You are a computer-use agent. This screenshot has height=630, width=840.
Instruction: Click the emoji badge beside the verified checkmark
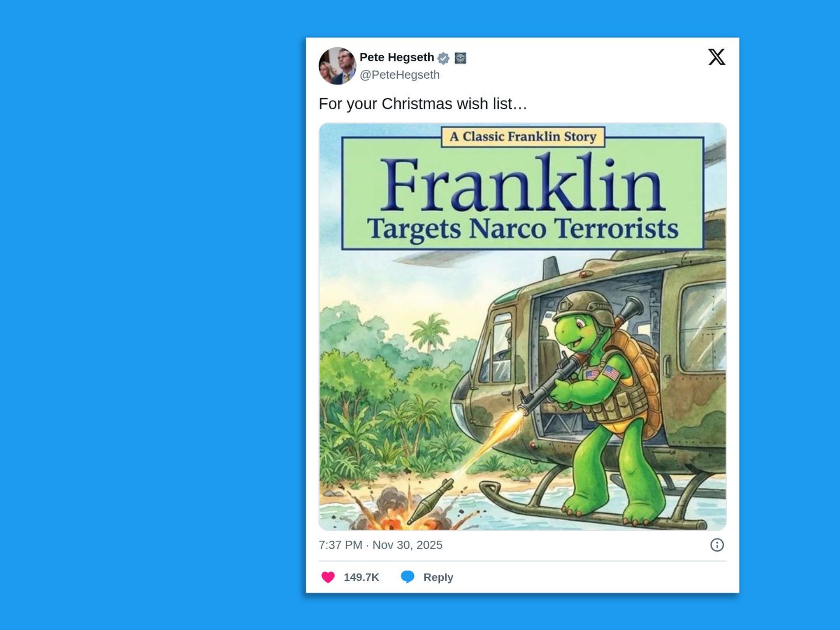click(461, 57)
